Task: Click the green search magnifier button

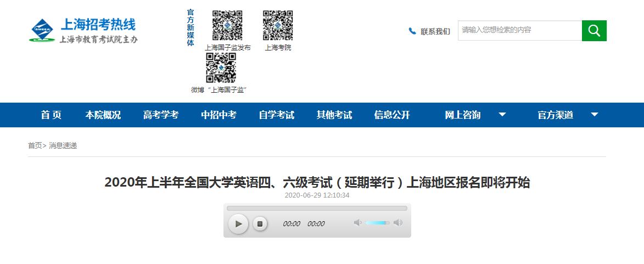Action: coord(594,31)
